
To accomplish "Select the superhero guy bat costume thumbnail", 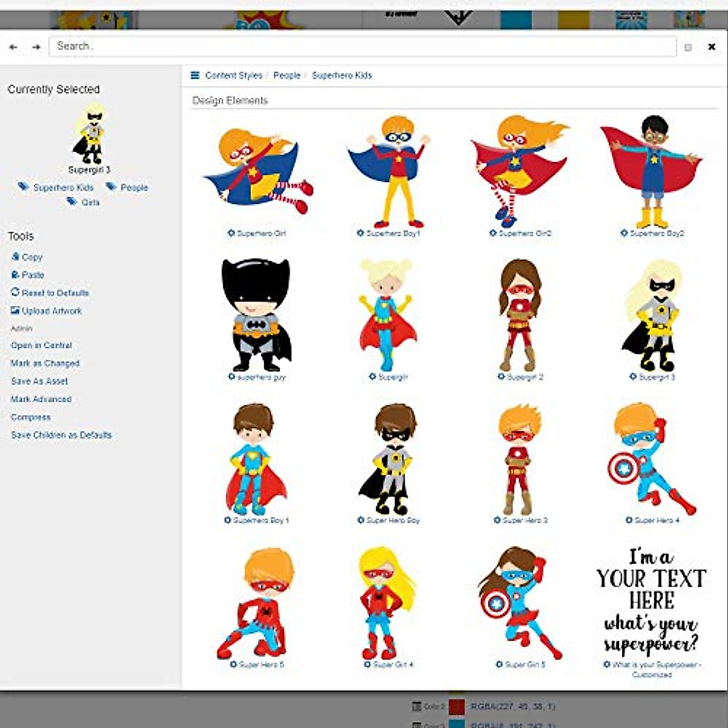I will (x=255, y=315).
